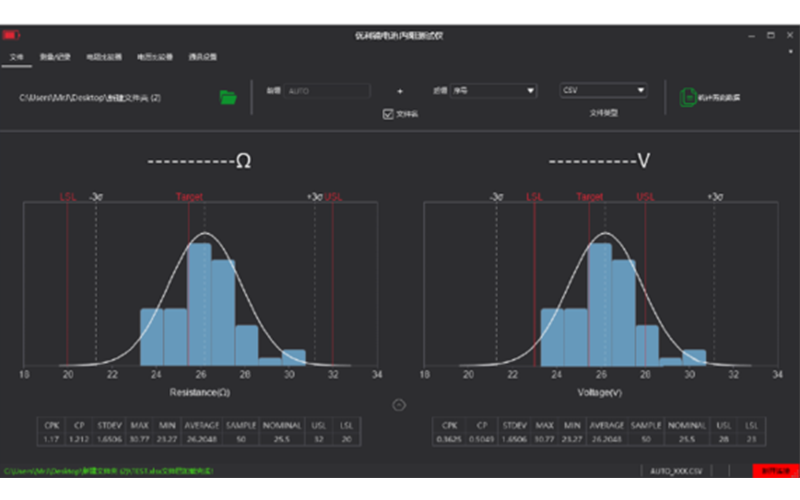
Task: Open the 测量/记录 tab
Action: pyautogui.click(x=53, y=57)
